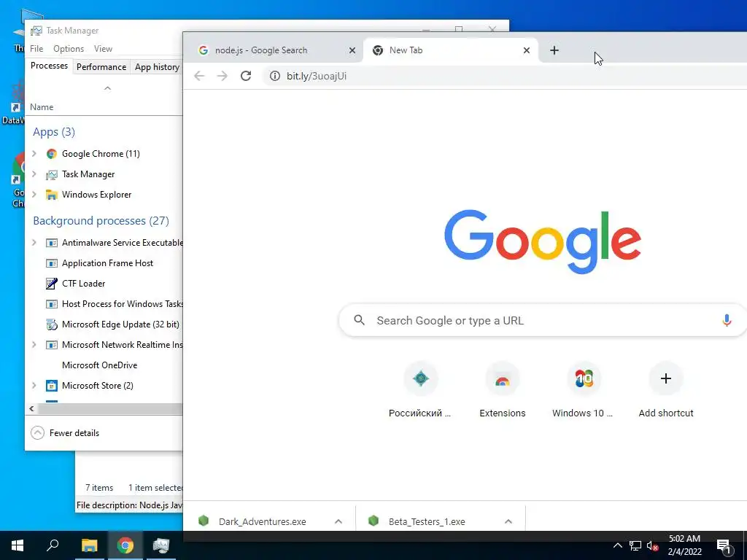
Task: Show hidden tray icons chevron
Action: [x=617, y=545]
